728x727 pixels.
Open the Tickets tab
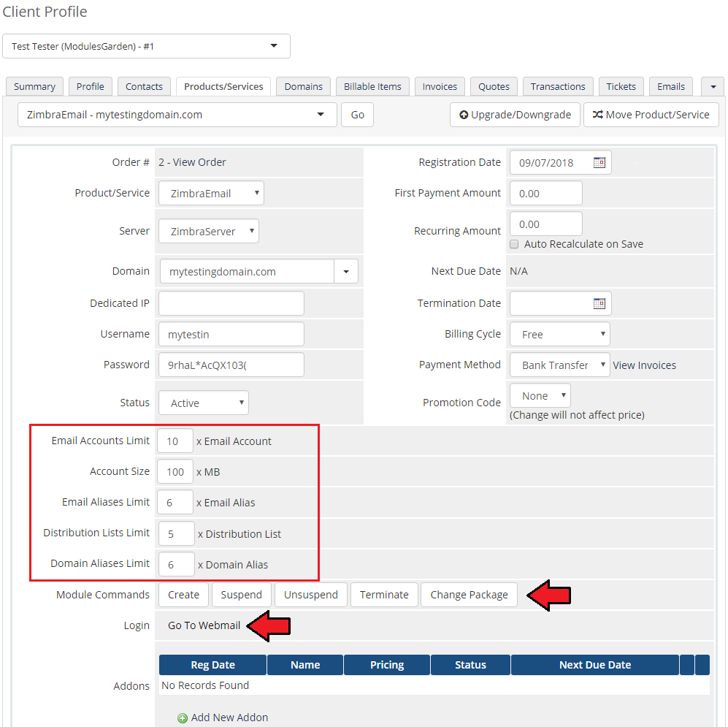621,86
